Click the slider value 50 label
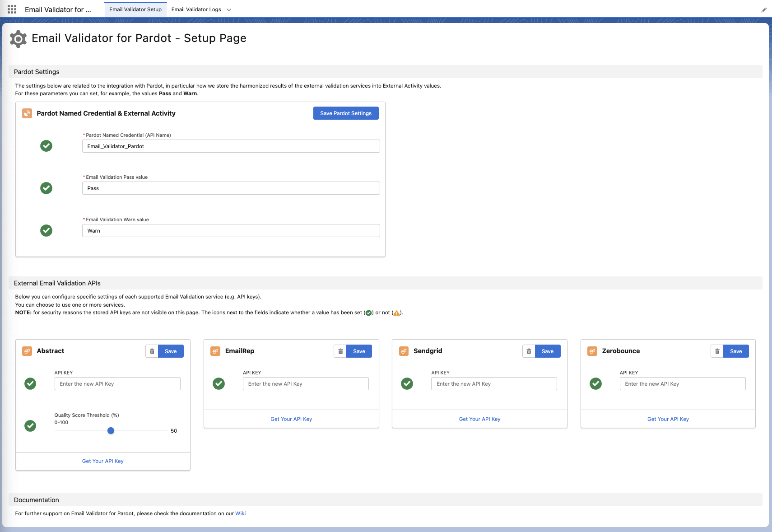The width and height of the screenshot is (772, 532). (174, 431)
